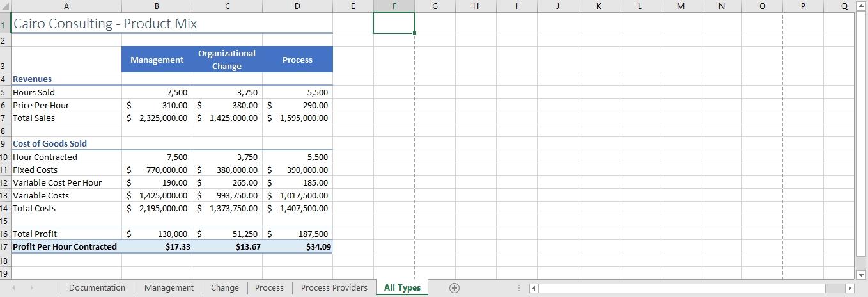Screen dimensions: 868x297
Task: Select Fixed Costs value 380,000.00
Action: point(227,170)
